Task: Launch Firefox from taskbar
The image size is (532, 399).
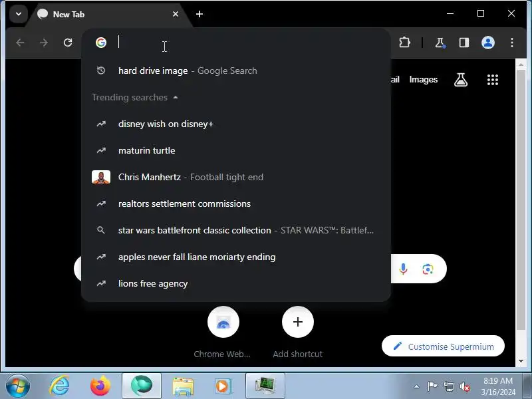Action: (100, 386)
